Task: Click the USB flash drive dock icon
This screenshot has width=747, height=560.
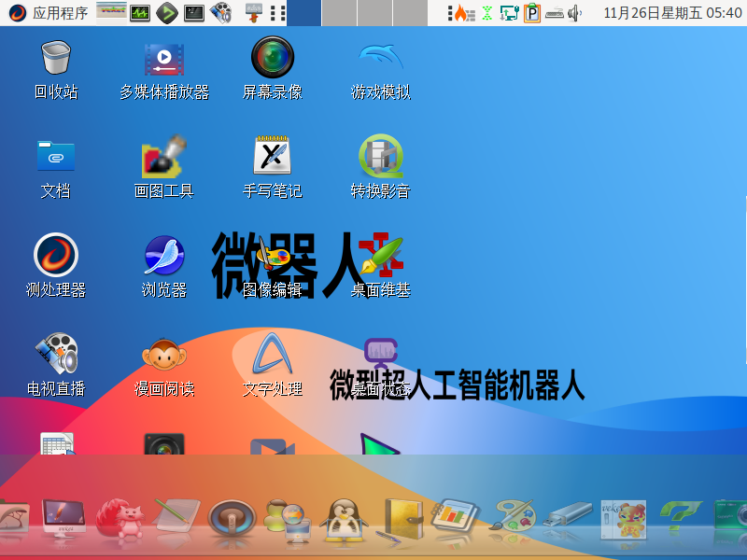Action: click(570, 514)
